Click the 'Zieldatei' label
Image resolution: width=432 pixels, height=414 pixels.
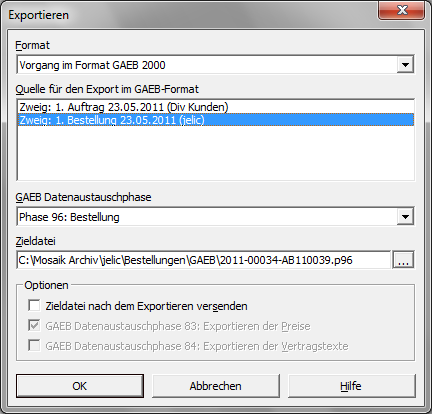36,241
